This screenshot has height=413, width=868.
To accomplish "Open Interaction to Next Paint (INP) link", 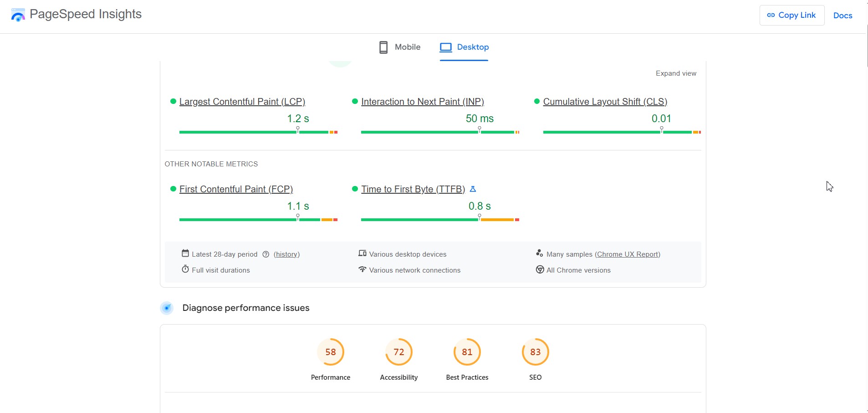I will tap(422, 102).
